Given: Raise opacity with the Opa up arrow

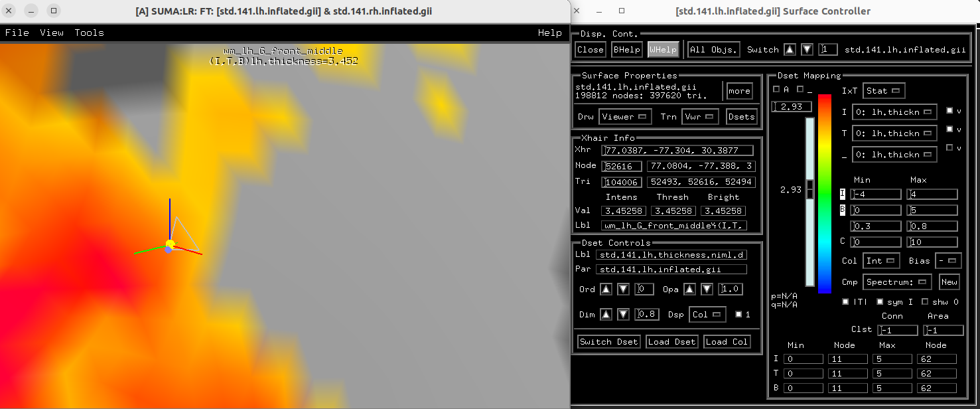Looking at the screenshot, I should pos(690,289).
